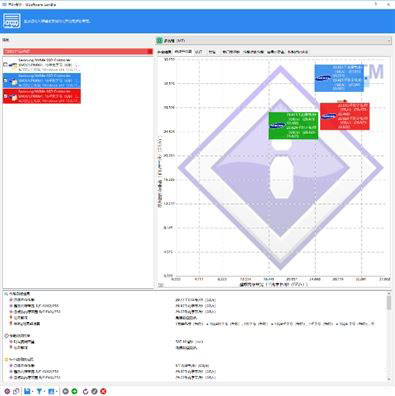Click the green icon inside the top combo box
The height and width of the screenshot is (396, 395).
(159, 41)
